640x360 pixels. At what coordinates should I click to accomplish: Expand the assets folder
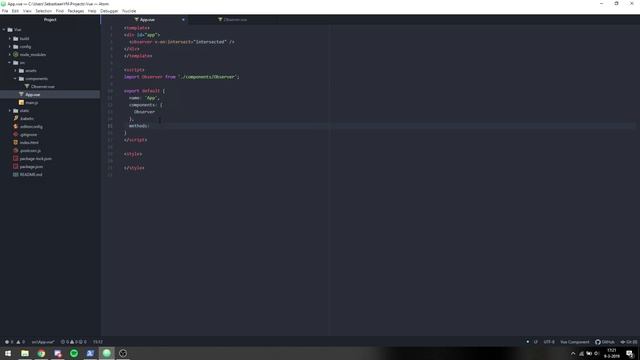[16, 71]
